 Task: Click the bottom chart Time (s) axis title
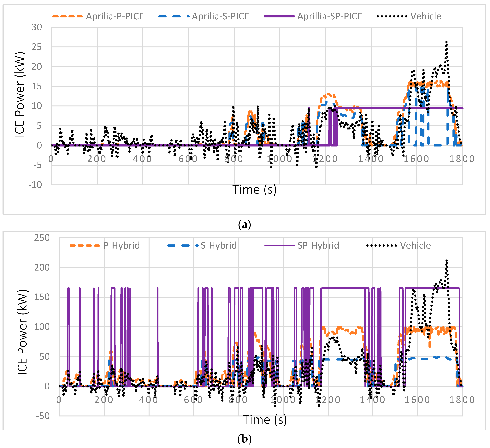tap(265, 420)
